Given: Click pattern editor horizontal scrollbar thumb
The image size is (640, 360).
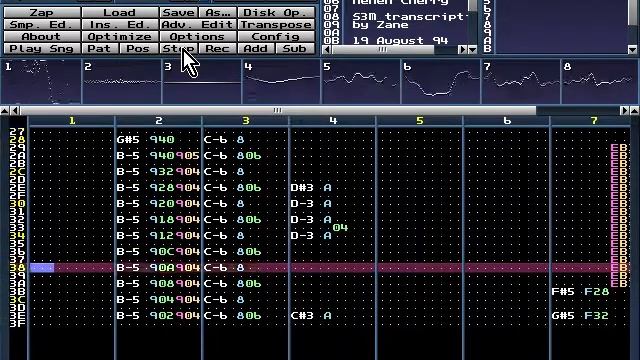Looking at the screenshot, I should tap(278, 110).
